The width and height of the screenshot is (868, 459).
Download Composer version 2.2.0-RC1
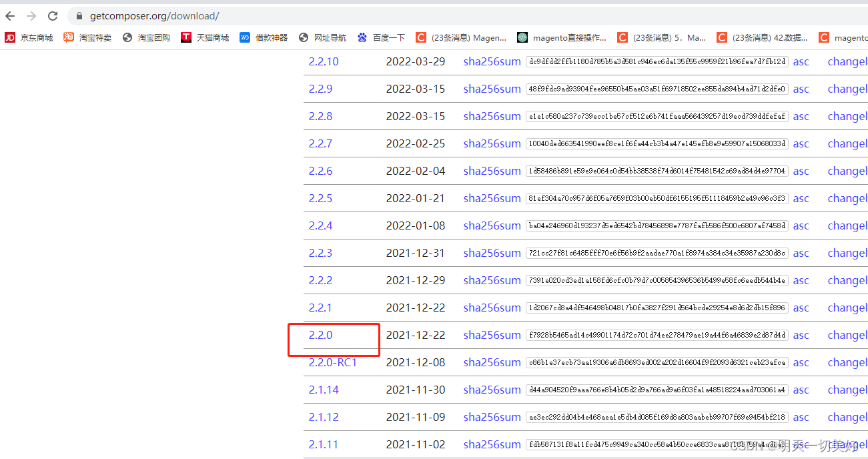333,362
